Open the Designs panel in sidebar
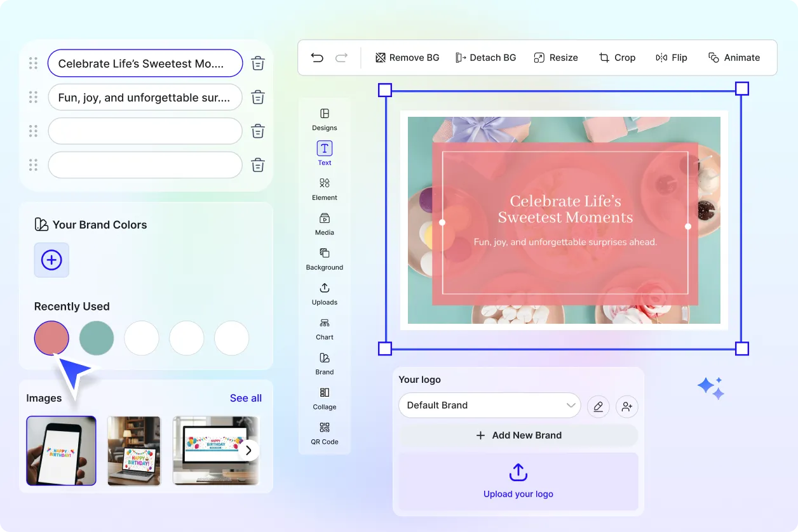The height and width of the screenshot is (532, 798). (x=325, y=119)
